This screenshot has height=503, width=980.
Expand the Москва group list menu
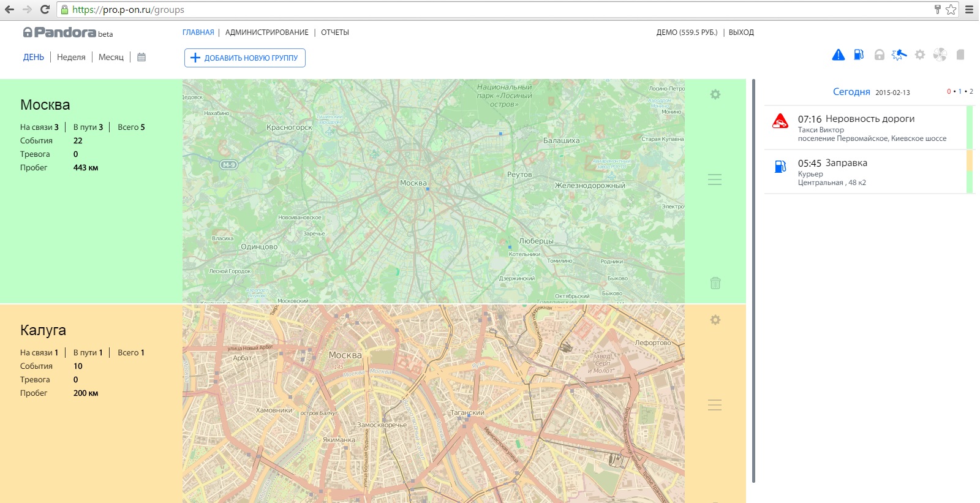[x=715, y=180]
